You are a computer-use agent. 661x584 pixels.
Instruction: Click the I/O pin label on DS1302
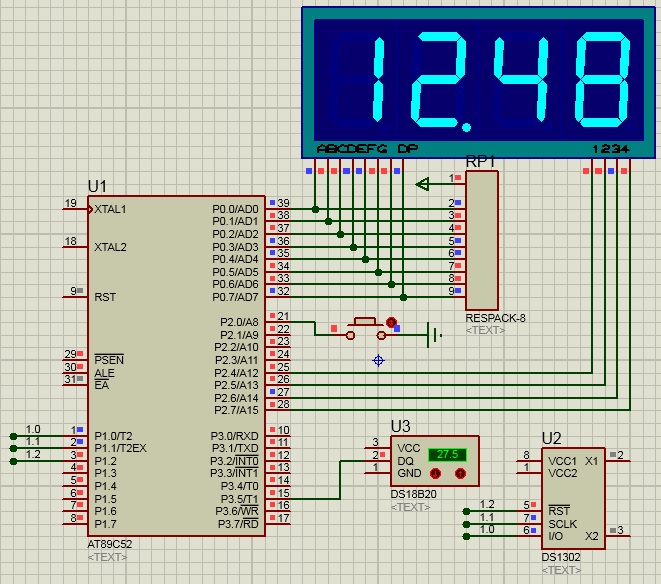tap(555, 536)
